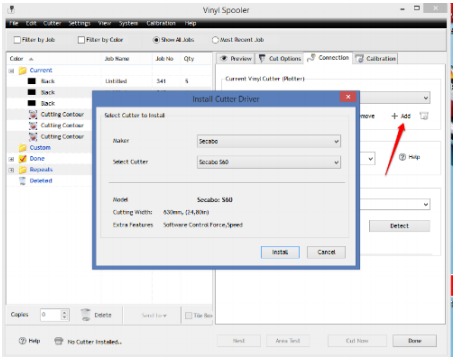Click the third Cutting Contour icon
The image size is (456, 360).
point(33,137)
